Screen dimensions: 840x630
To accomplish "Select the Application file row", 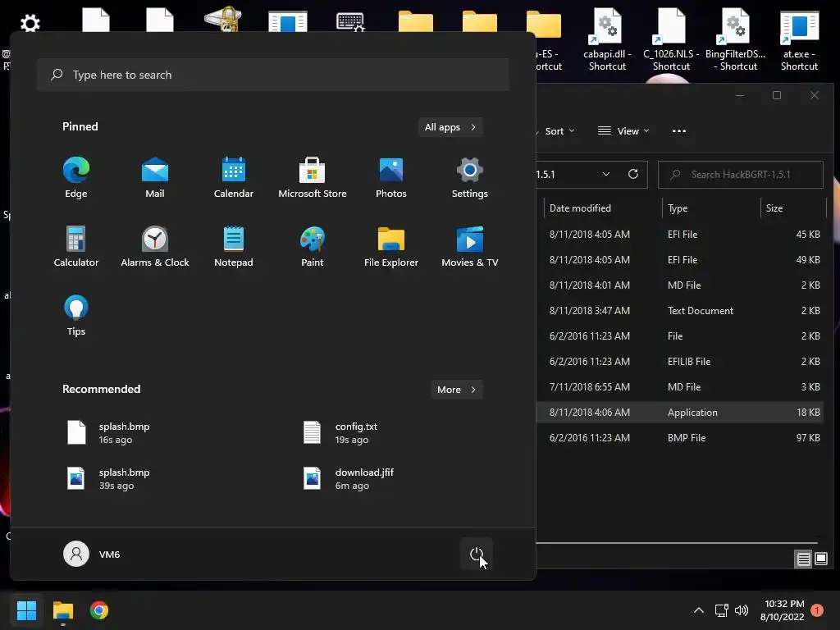I will coord(679,413).
